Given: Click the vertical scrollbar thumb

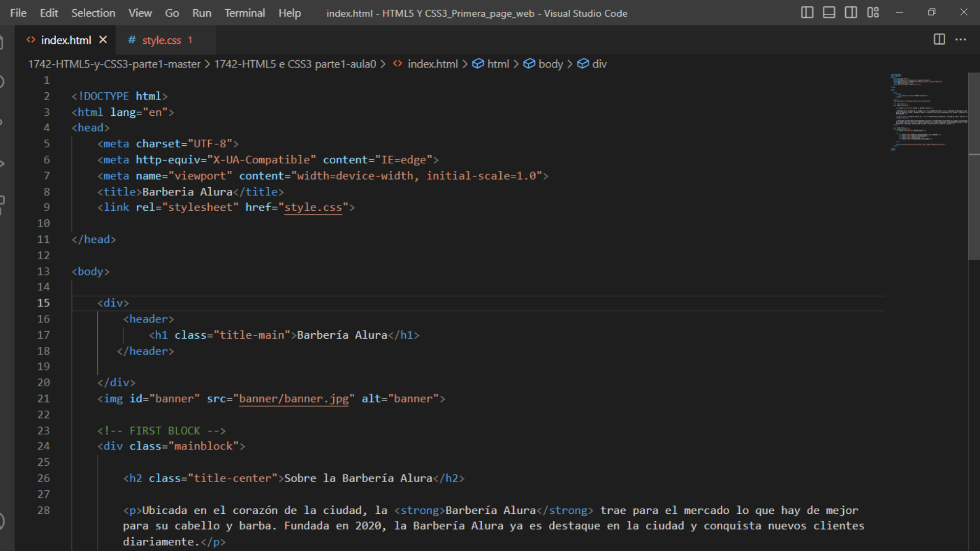Looking at the screenshot, I should coord(974,166).
